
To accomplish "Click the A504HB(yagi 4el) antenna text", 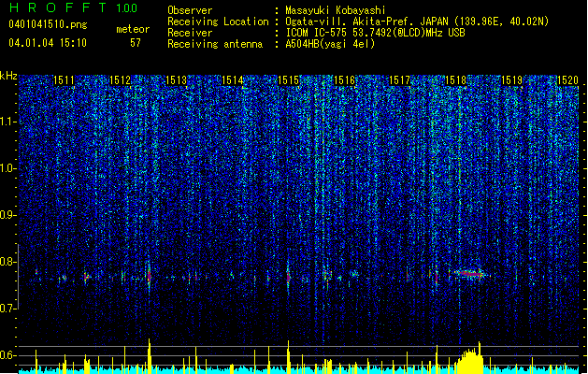I will coord(330,44).
